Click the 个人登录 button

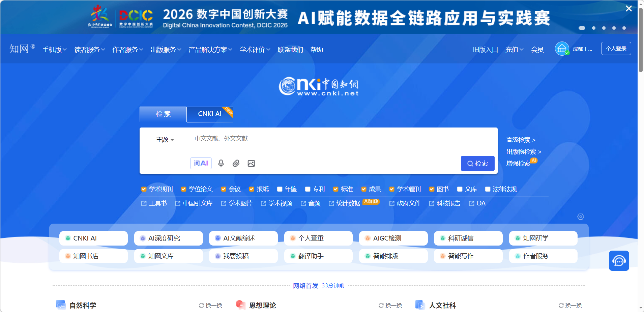[x=616, y=49]
